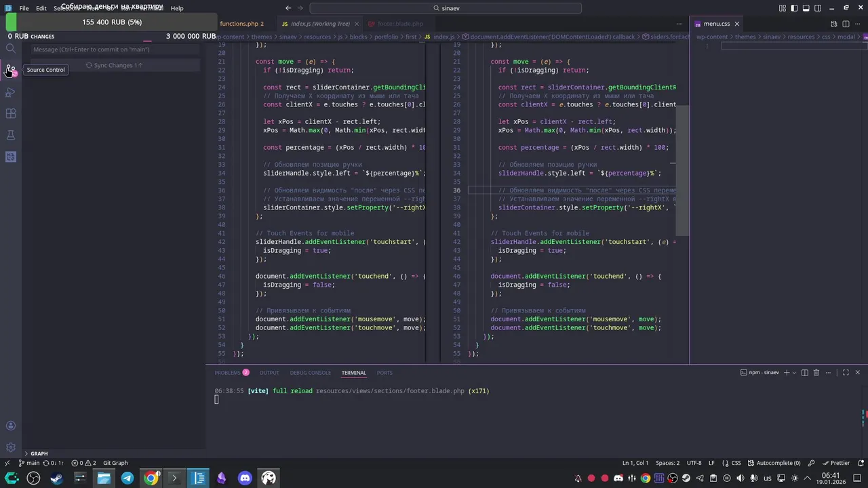Add new terminal with plus icon
Viewport: 868px width, 488px height.
tap(787, 373)
